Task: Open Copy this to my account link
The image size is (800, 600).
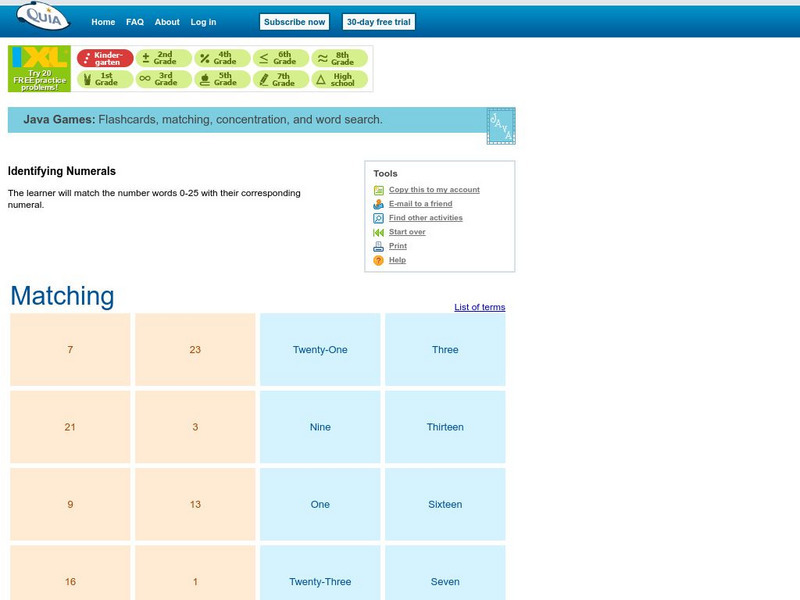Action: (434, 190)
